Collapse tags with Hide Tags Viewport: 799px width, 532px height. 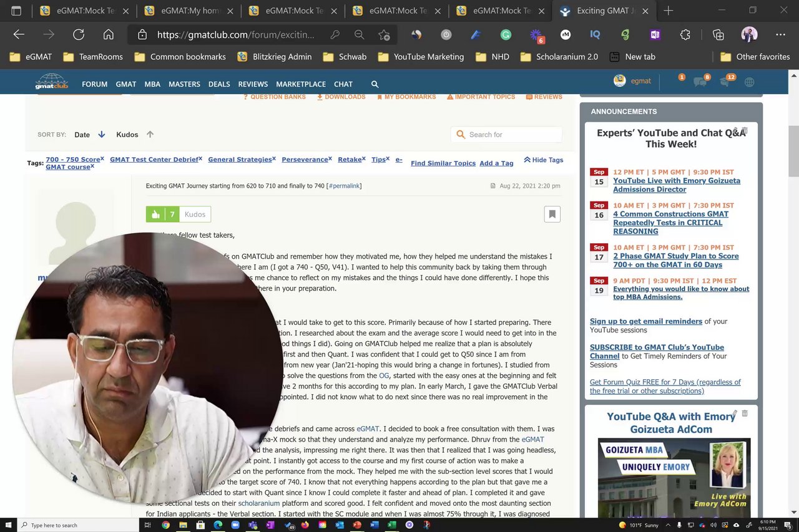pos(543,160)
